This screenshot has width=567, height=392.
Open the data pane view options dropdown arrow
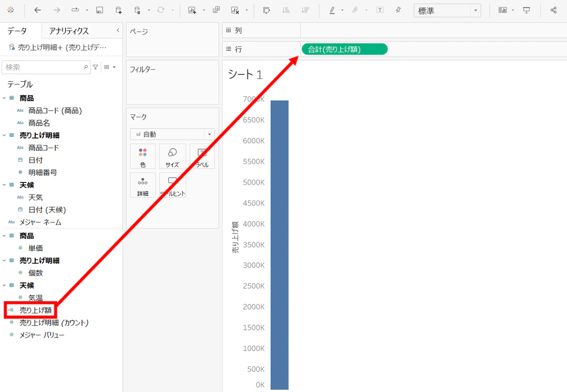114,67
